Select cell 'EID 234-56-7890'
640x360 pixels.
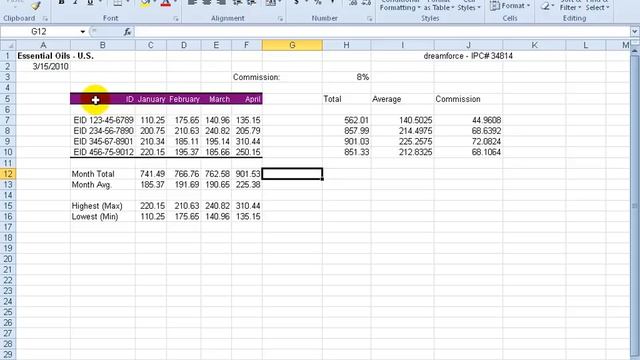click(x=103, y=131)
